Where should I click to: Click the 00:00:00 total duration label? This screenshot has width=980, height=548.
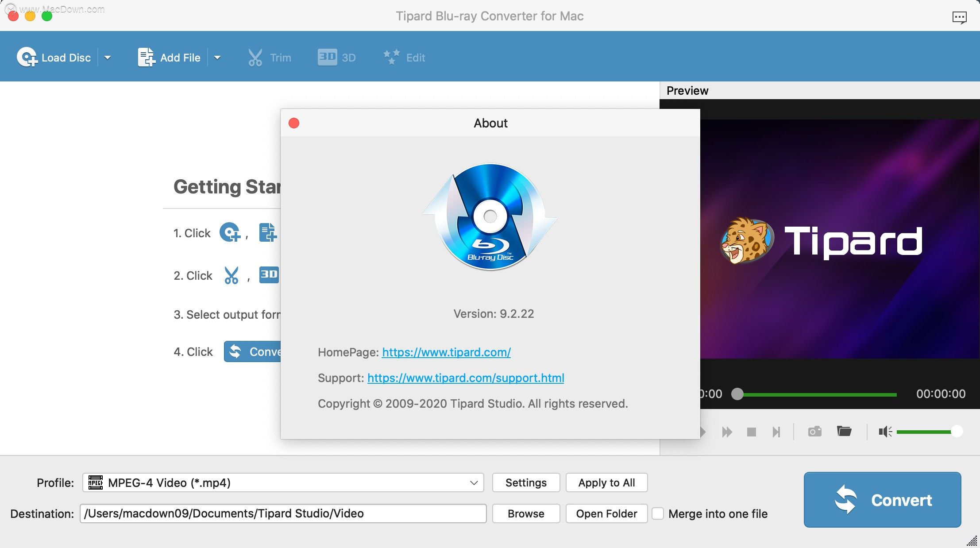tap(941, 394)
